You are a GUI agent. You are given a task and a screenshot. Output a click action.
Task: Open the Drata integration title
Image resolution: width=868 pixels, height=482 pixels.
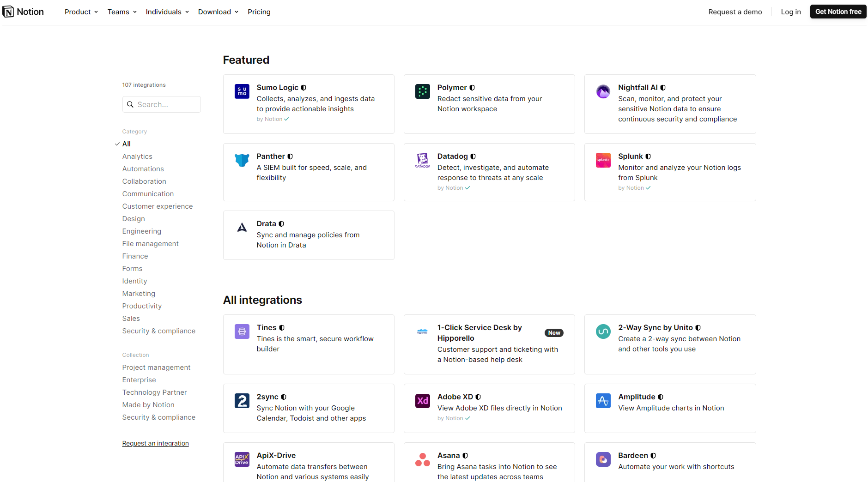tap(266, 224)
